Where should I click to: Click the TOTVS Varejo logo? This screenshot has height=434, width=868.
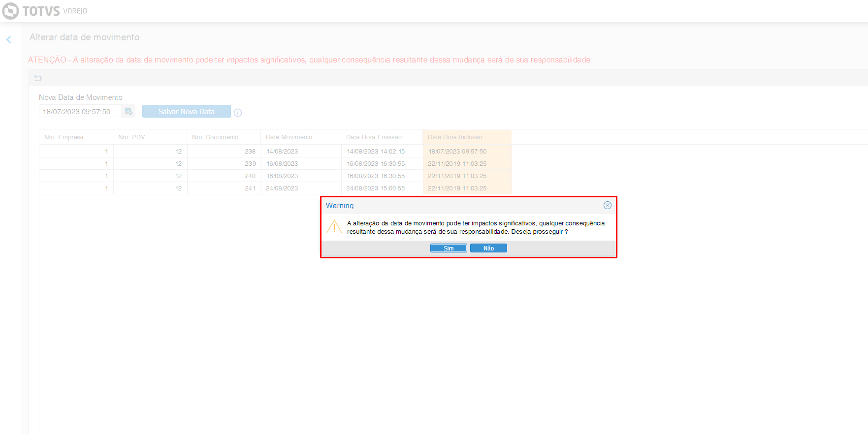point(45,11)
